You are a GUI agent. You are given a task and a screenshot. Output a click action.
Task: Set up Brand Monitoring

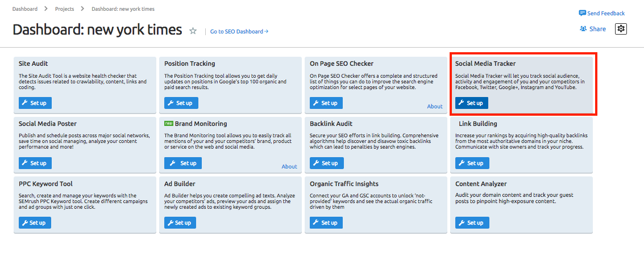coord(182,163)
